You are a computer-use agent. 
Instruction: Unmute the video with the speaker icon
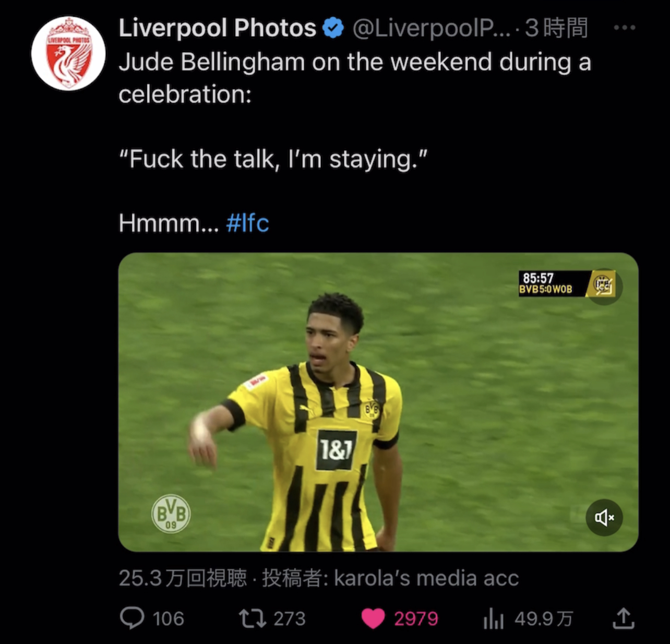pyautogui.click(x=604, y=517)
